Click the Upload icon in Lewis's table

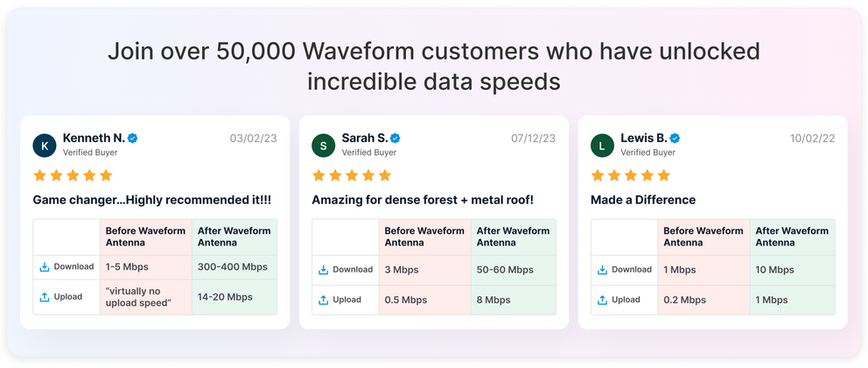(x=603, y=300)
